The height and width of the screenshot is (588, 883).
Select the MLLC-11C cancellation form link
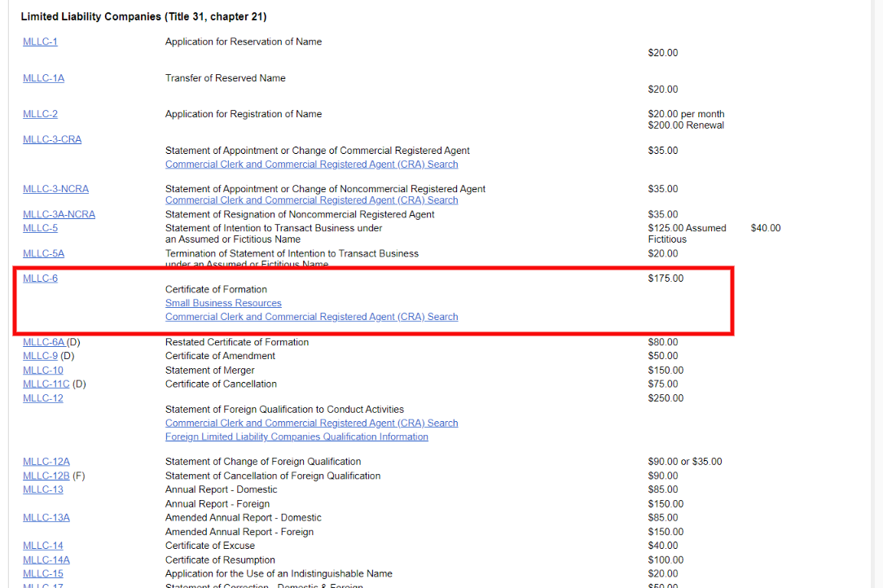(x=46, y=384)
